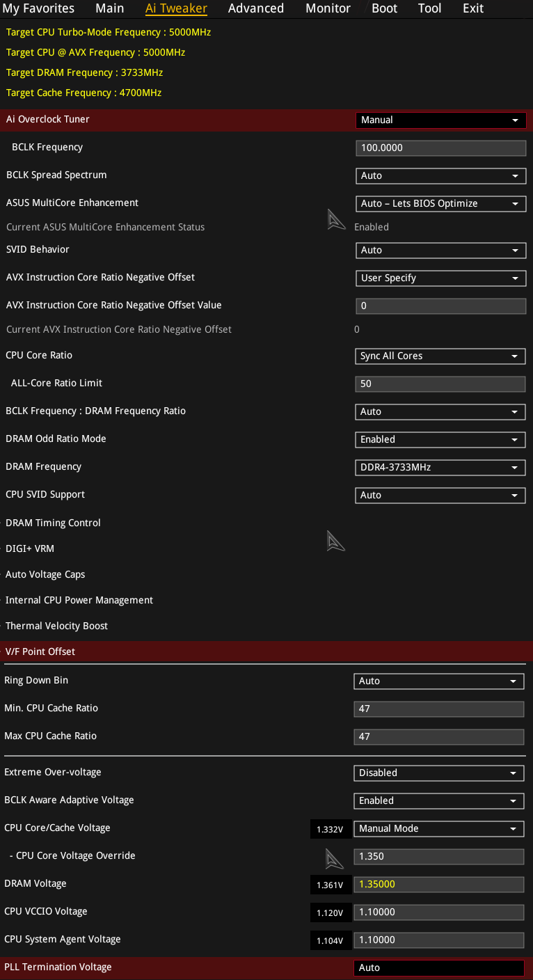533x980 pixels.
Task: Click Target Cache Frequency : 4700MHz text
Action: pyautogui.click(x=83, y=93)
